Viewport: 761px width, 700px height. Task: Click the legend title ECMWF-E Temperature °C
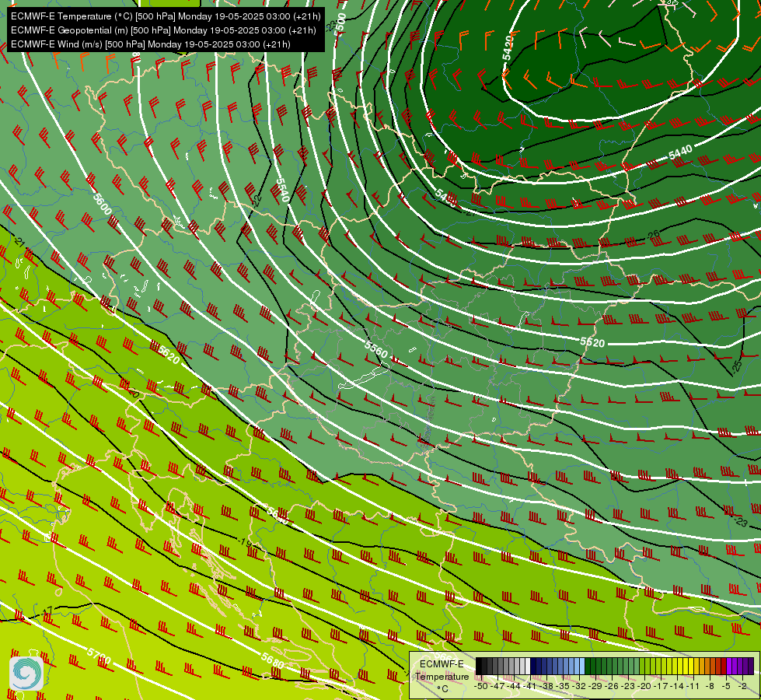442,676
